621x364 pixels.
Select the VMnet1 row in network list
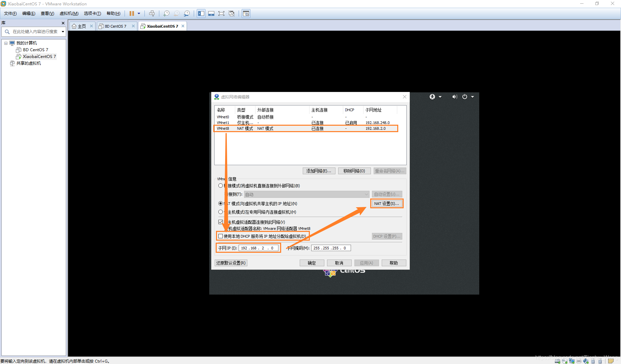pos(306,123)
